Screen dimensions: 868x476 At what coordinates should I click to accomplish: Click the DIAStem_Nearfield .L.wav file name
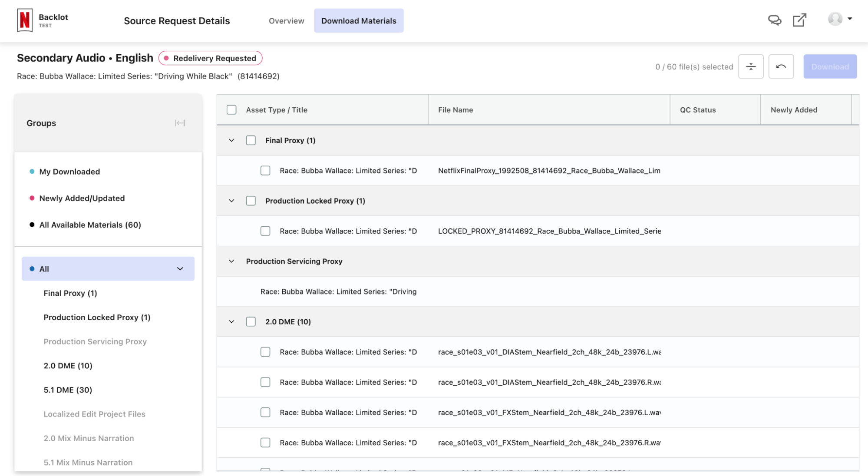pos(549,352)
